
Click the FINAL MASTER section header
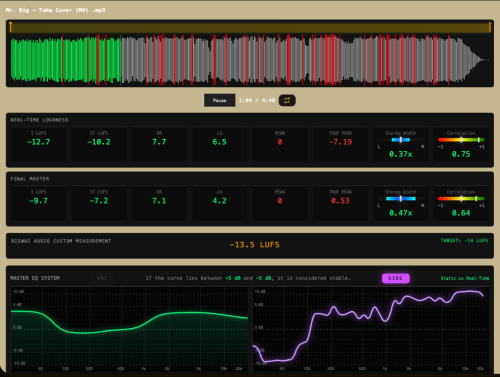(30, 179)
